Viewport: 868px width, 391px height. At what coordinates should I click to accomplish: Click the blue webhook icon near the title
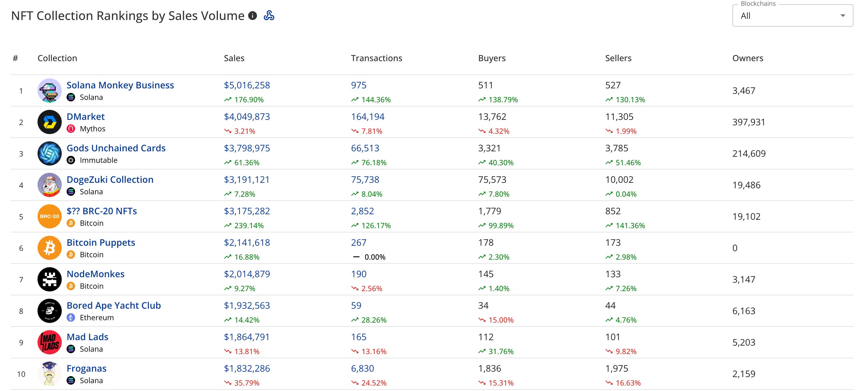coord(269,15)
